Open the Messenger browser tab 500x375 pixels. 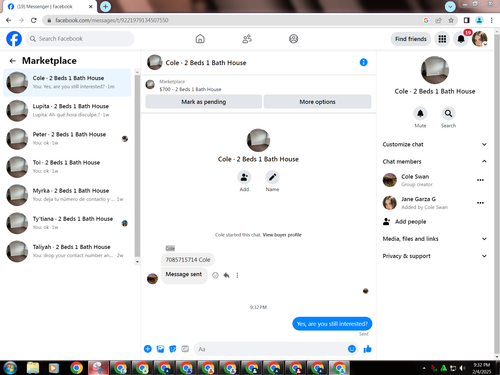click(x=50, y=7)
